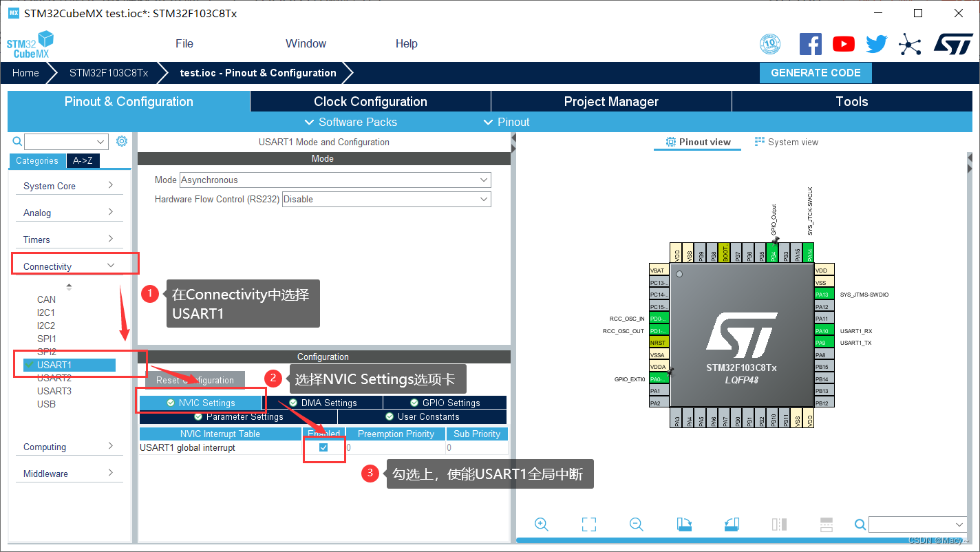Select PA0 GPIO_EXTI0 pin on chip
Screen dimensions: 980x552
click(659, 379)
